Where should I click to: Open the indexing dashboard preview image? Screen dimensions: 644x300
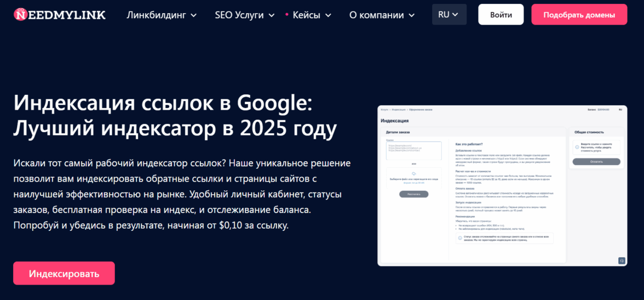[x=502, y=185]
